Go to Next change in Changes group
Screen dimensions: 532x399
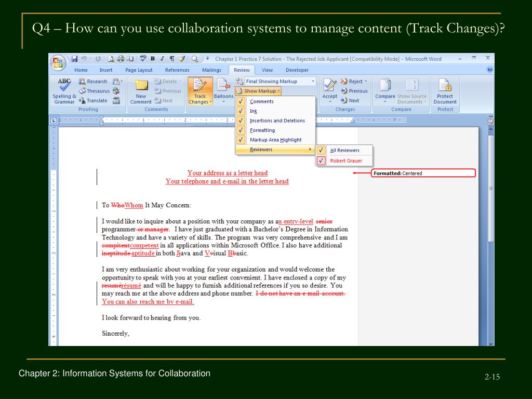tap(350, 100)
